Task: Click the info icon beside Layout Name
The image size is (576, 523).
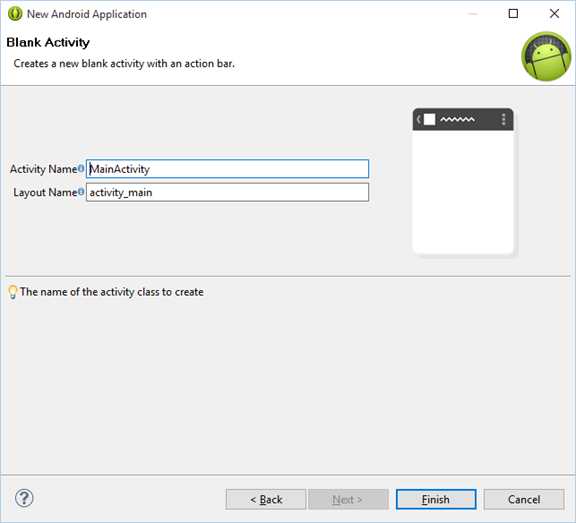Action: (81, 192)
